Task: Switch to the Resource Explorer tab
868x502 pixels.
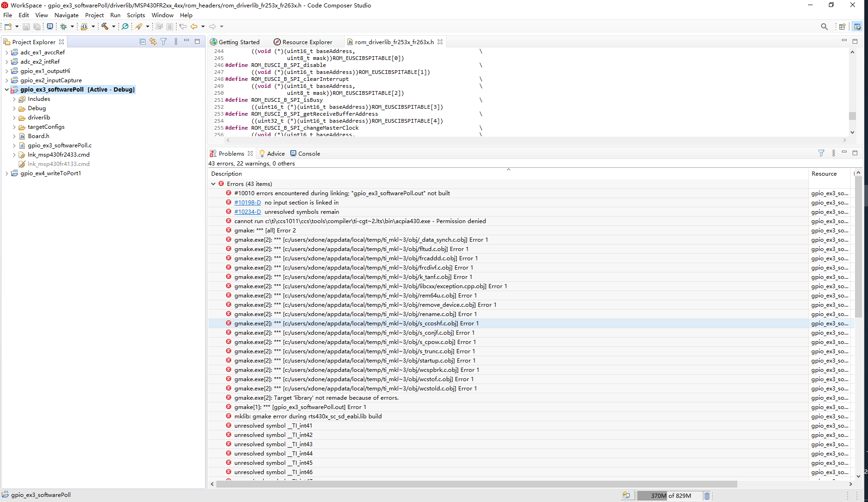Action: [303, 42]
